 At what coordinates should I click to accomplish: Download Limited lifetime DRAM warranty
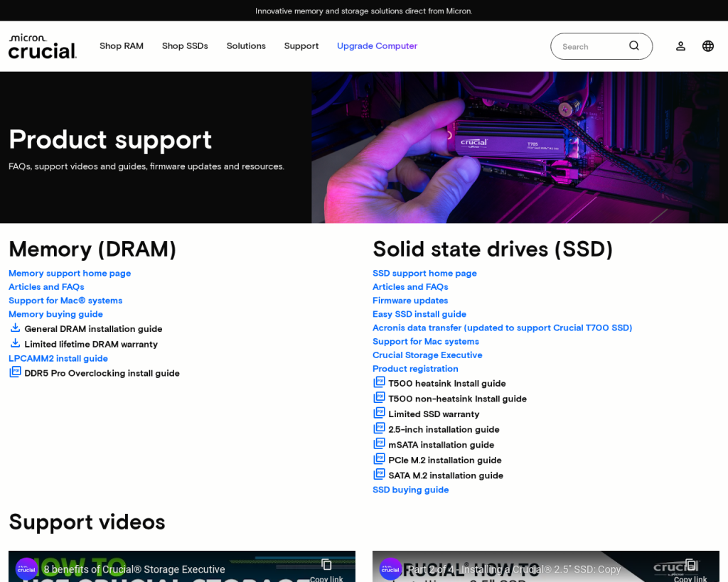tap(91, 345)
